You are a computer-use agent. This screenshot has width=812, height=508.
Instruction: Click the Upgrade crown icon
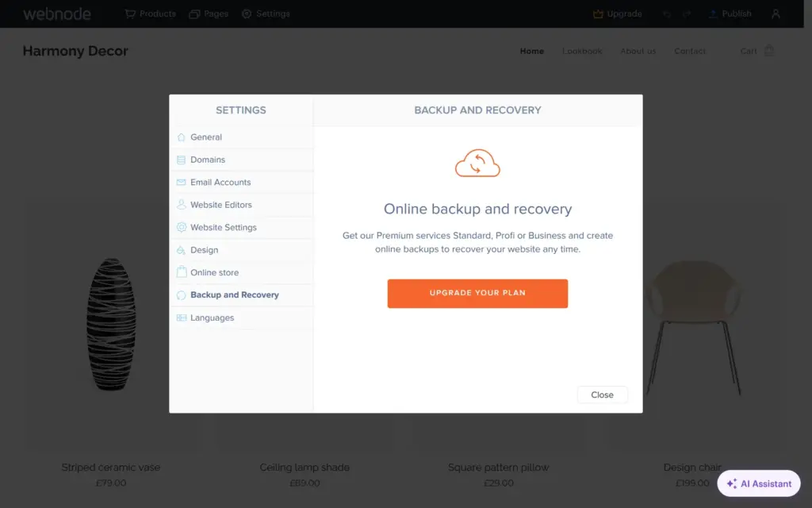point(598,14)
